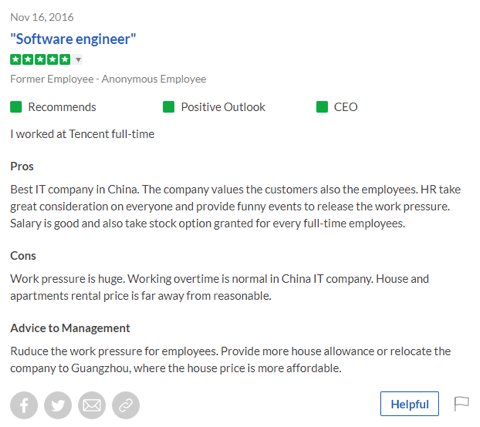The width and height of the screenshot is (480, 427).
Task: Flag this review as inappropriate
Action: tap(461, 404)
